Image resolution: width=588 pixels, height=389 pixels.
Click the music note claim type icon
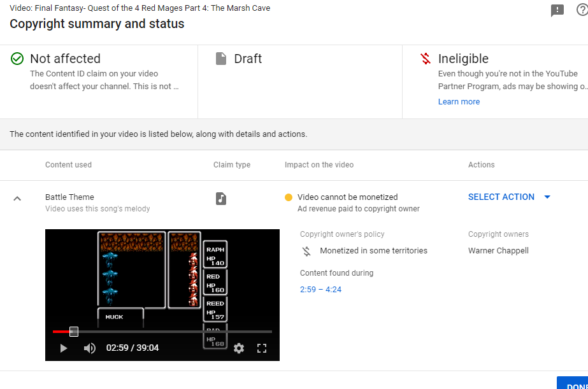coord(221,199)
